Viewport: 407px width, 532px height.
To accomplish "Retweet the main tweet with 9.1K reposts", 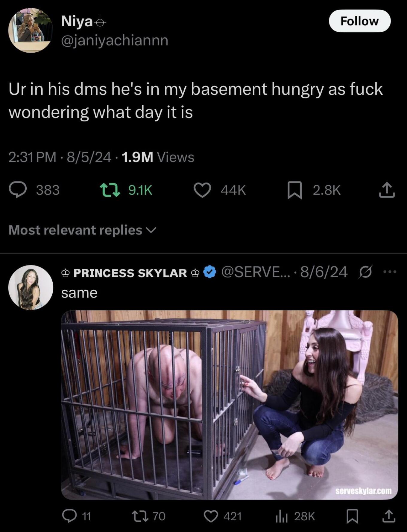I will pyautogui.click(x=110, y=190).
